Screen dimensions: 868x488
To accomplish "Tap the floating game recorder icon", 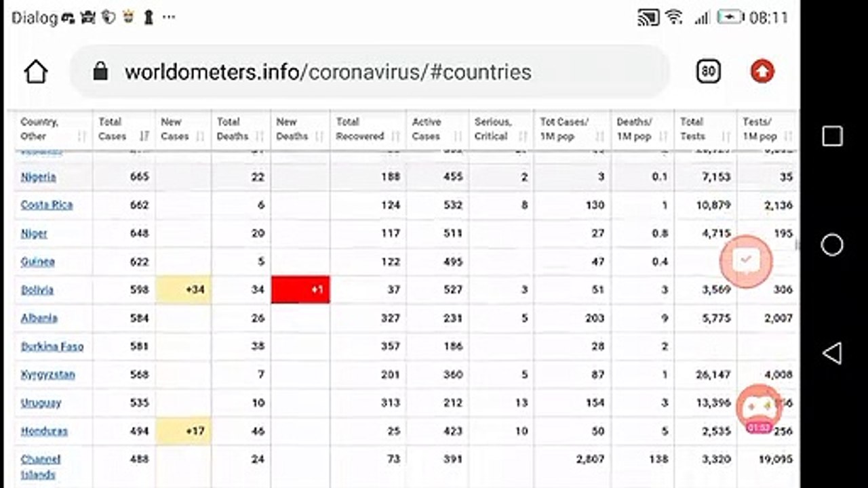I will coord(758,407).
